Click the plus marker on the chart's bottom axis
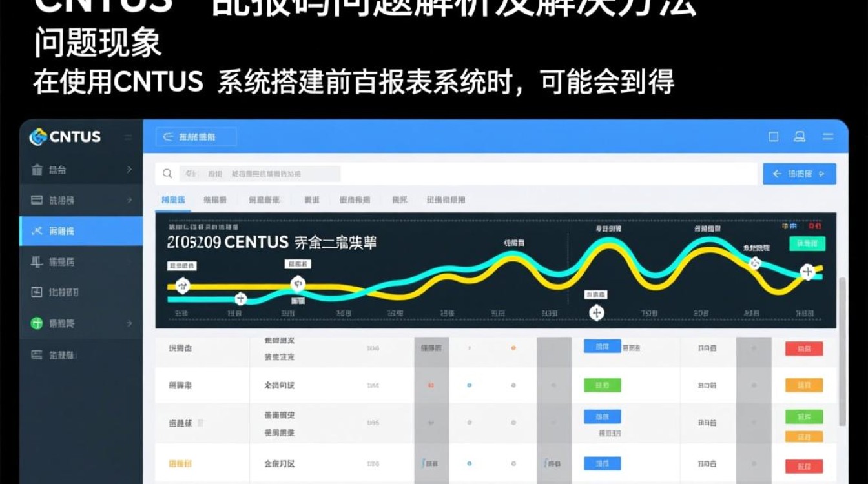Viewport: 868px width, 484px height. tap(597, 313)
